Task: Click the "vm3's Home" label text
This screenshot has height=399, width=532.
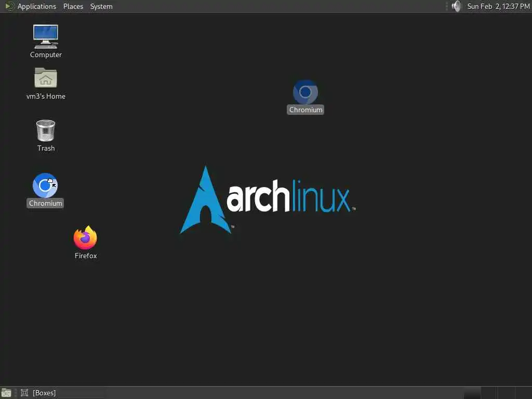Action: [46, 96]
